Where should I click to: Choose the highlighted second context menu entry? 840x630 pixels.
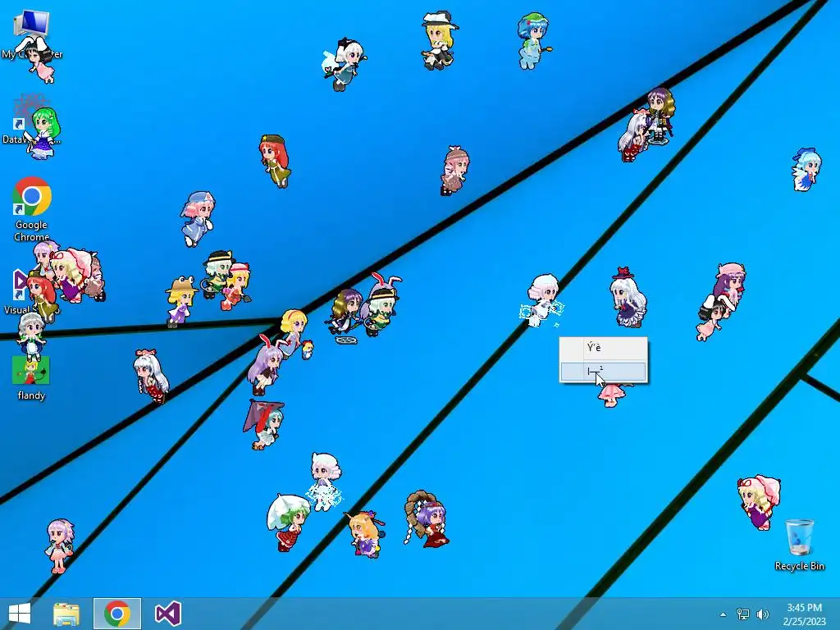pos(603,372)
